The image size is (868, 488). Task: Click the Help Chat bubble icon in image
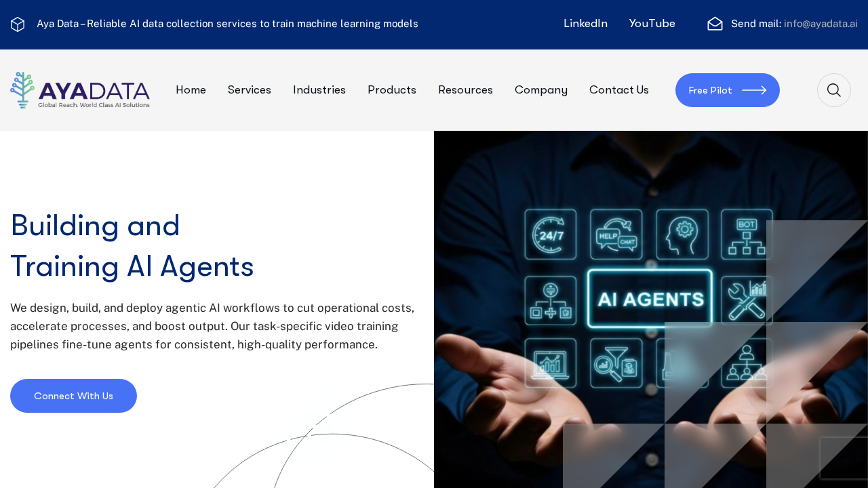pyautogui.click(x=616, y=235)
